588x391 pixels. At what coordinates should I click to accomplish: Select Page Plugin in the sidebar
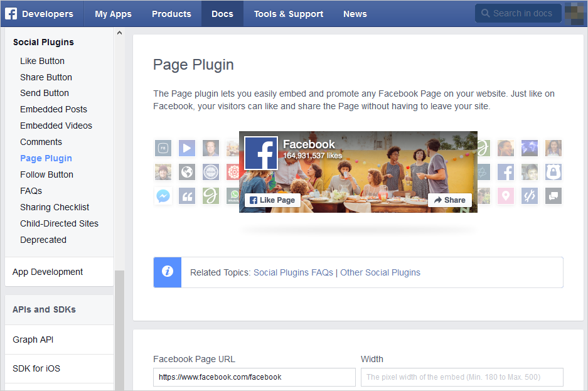tap(46, 158)
